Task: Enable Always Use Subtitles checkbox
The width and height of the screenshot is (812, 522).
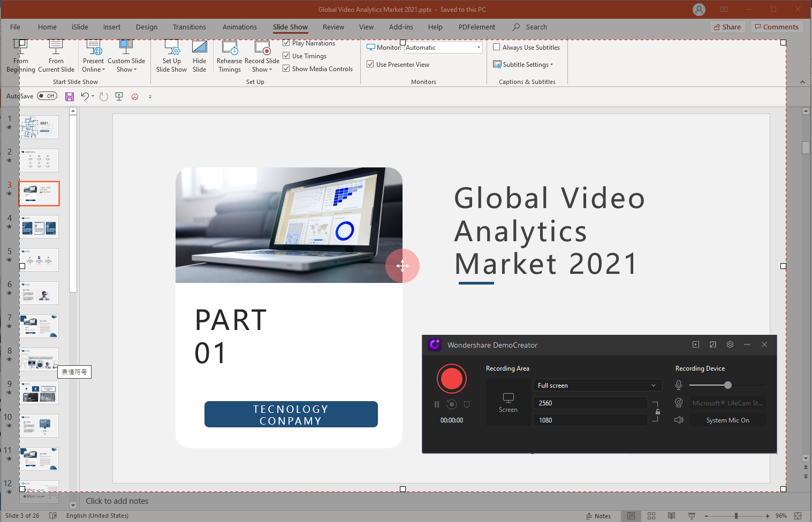Action: [x=497, y=47]
